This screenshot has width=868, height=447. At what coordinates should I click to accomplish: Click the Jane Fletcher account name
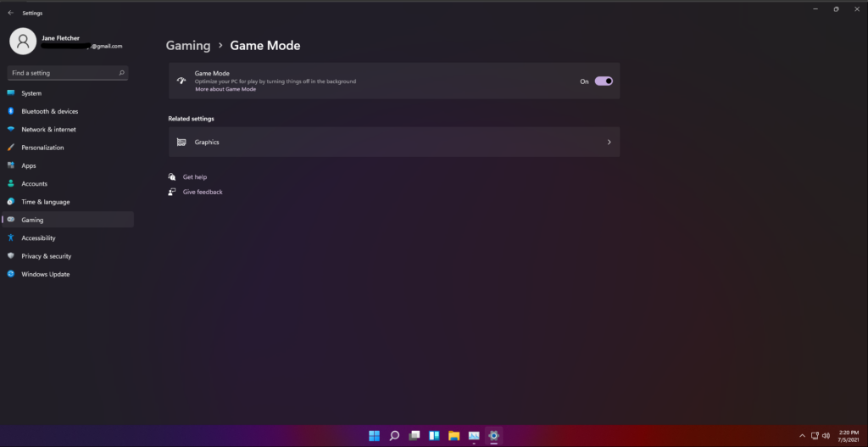[x=60, y=38]
